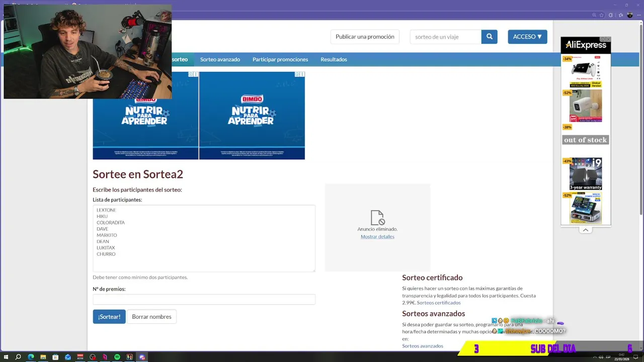644x362 pixels.
Task: Select the partially hidden sorteo tab
Action: tap(180, 59)
